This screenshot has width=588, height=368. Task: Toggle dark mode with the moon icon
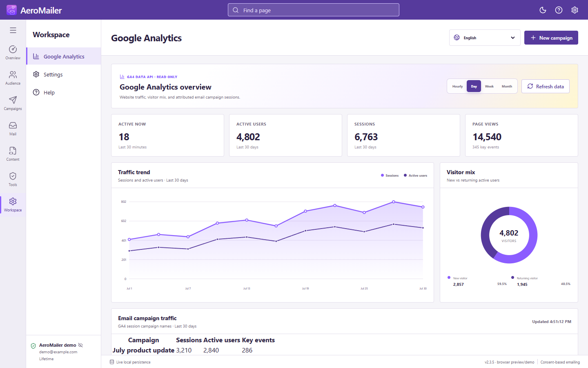click(x=543, y=10)
